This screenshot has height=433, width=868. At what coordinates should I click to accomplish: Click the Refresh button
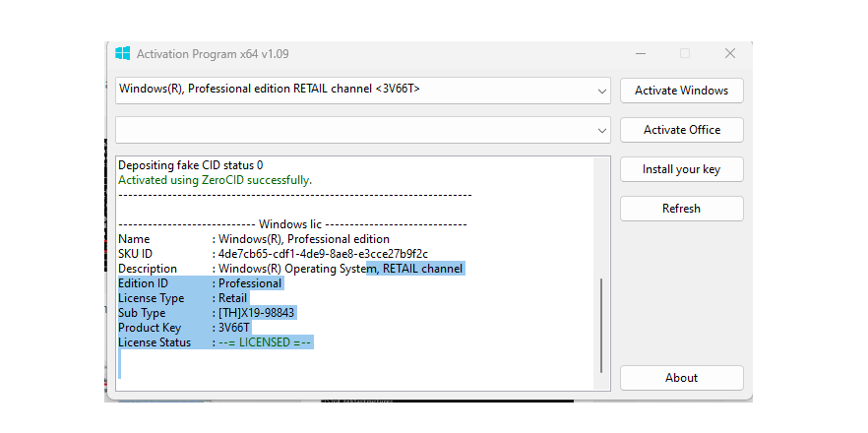click(681, 209)
